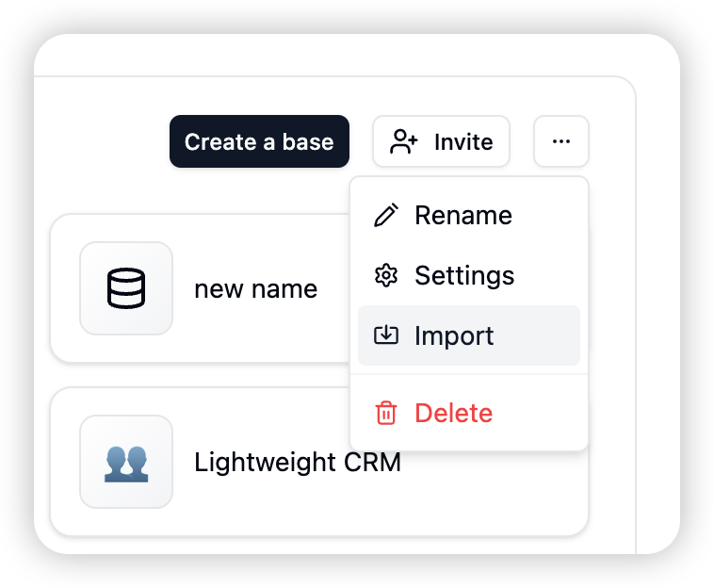Click the gear icon next to Settings
The height and width of the screenshot is (588, 714).
(386, 275)
